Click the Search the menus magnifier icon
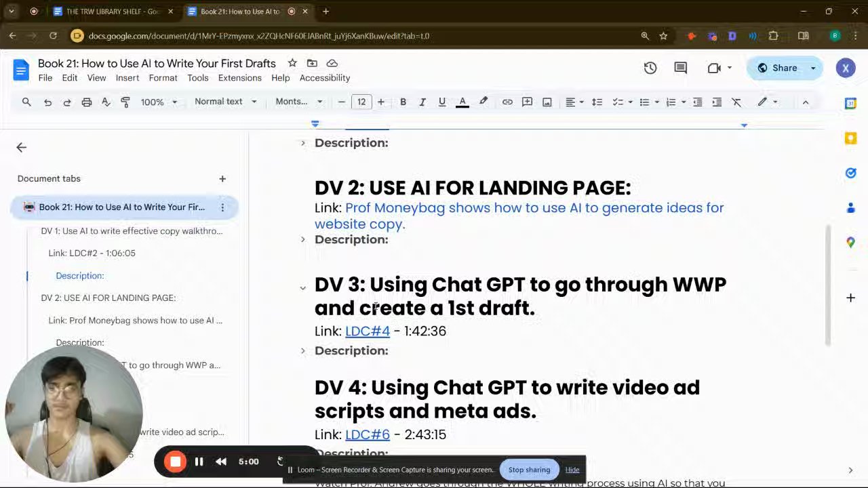Screen dimensions: 868x488 [x=26, y=102]
